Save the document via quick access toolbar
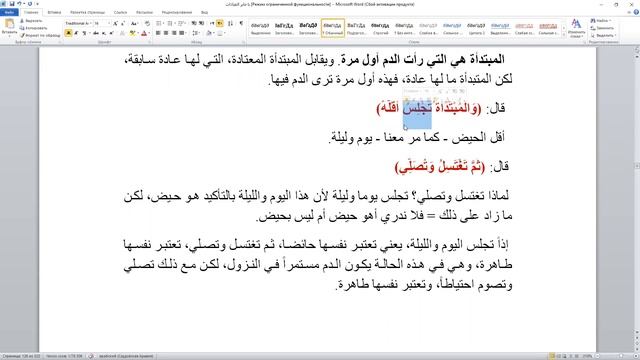Screen dimensions: 640x360 tap(12, 4)
